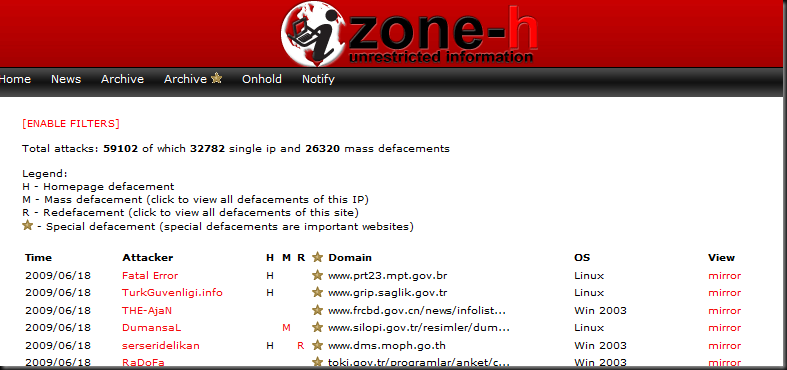Click single ip count 32782
Viewport: 787px width, 370px height.
(x=208, y=149)
